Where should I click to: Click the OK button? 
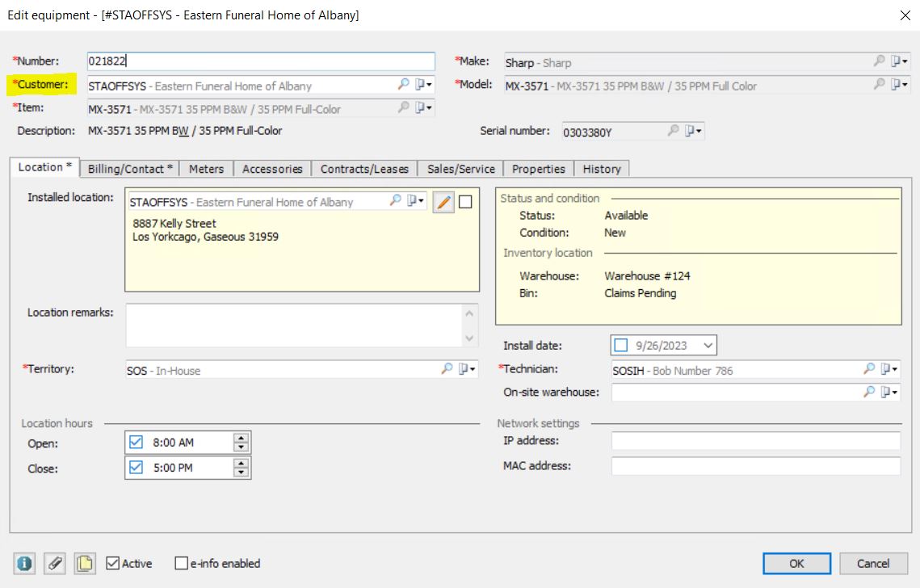(796, 563)
